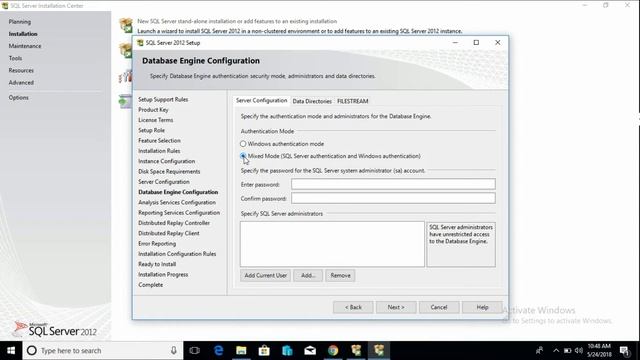
Task: Click the Cortana microphone icon
Action: tap(173, 351)
